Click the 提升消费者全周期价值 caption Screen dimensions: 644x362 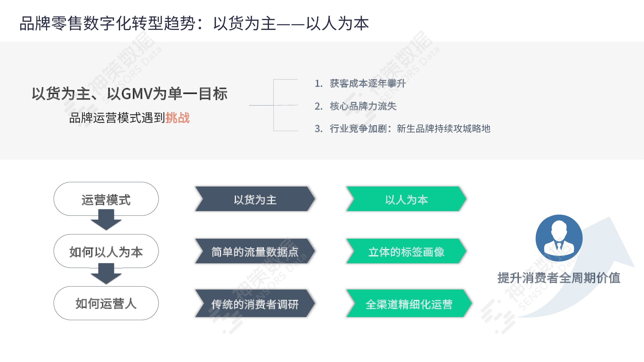(x=559, y=278)
